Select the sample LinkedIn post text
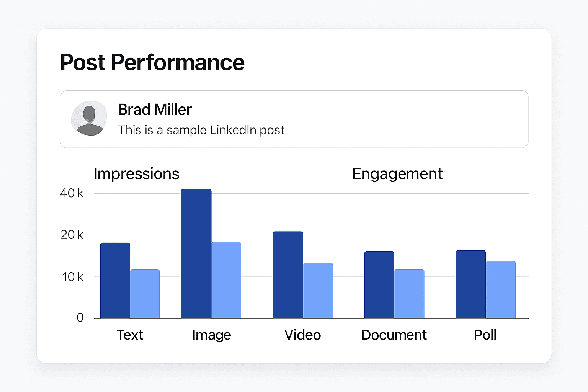Viewport: 588px width, 392px height. click(x=201, y=130)
